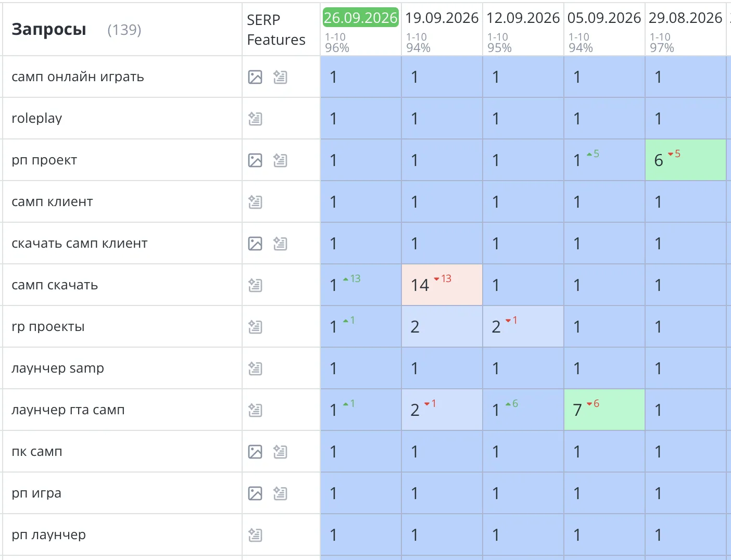Click the snippet icon for «скачать самп клиент»

point(280,244)
